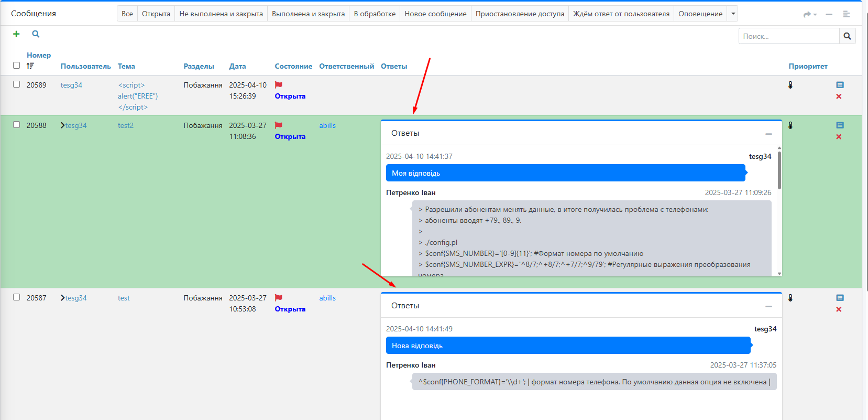This screenshot has width=868, height=420.
Task: Open details list icon for message 20587
Action: tap(840, 298)
